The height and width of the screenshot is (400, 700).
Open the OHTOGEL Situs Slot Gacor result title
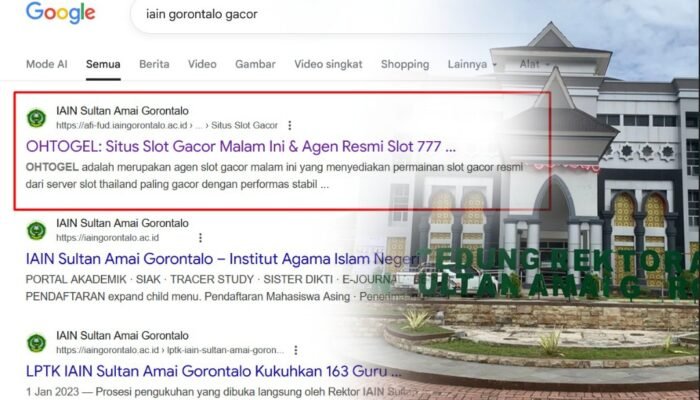pos(241,146)
